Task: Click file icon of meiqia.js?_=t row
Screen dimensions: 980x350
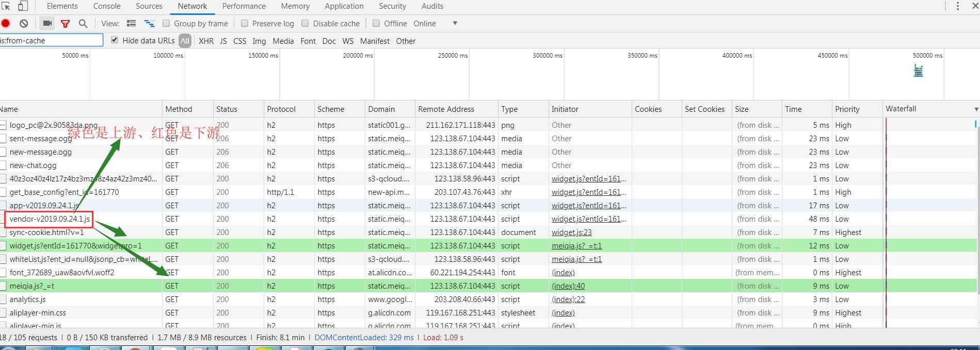Action: 4,286
